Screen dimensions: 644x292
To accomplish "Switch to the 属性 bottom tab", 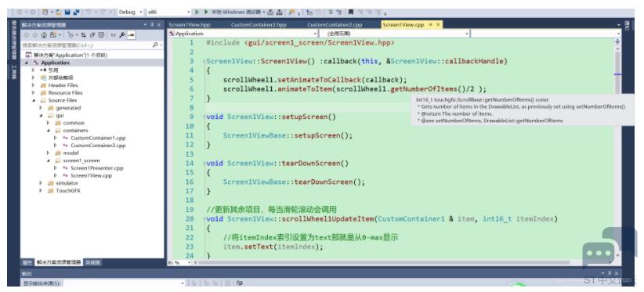I will tap(27, 262).
